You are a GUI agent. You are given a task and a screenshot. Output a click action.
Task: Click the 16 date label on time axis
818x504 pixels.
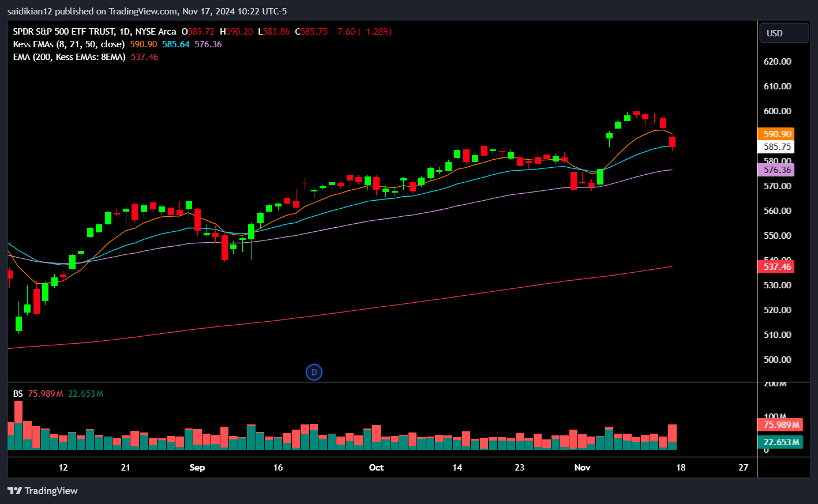point(278,467)
